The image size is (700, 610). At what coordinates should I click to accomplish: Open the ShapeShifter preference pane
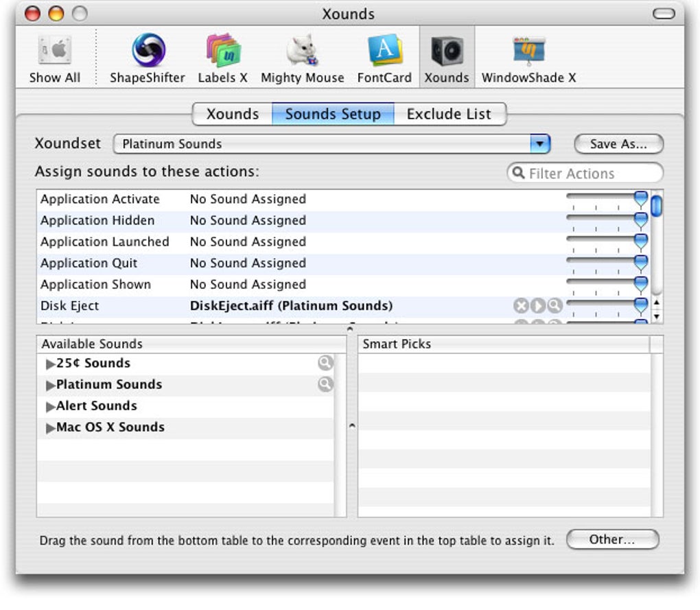point(148,58)
